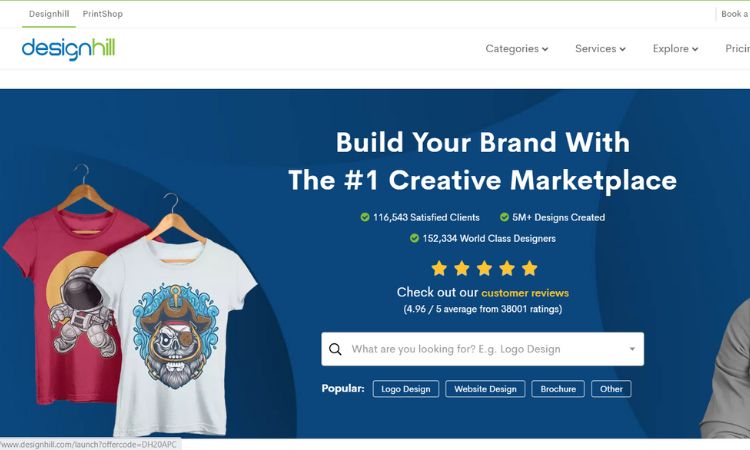The width and height of the screenshot is (750, 450).
Task: Click the magnifying glass search icon
Action: 335,349
